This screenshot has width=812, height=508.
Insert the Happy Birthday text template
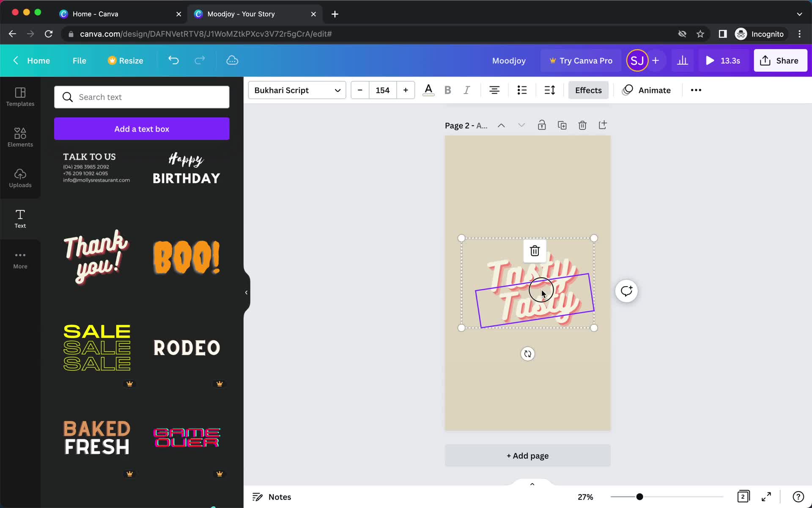click(x=187, y=168)
